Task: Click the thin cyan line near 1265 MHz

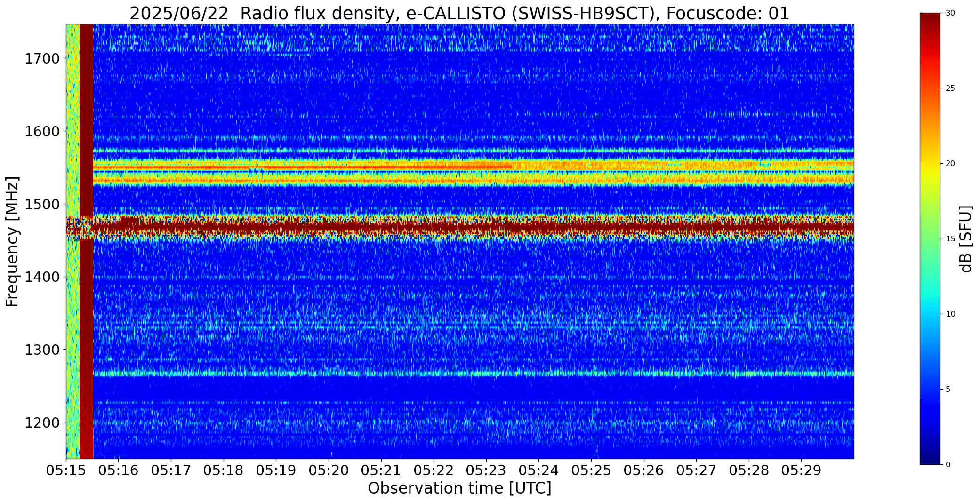Action: pos(474,375)
